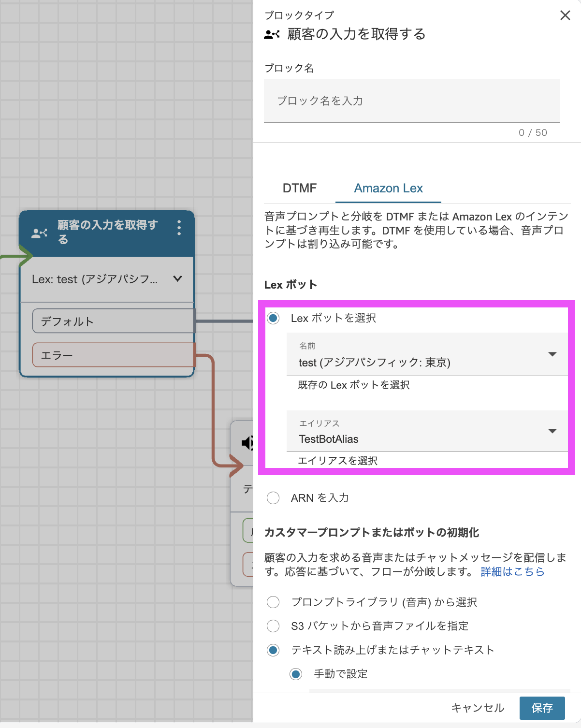Select 'テキスト読み上げまたはチャットテキスト' radio
The height and width of the screenshot is (728, 581).
click(x=273, y=650)
